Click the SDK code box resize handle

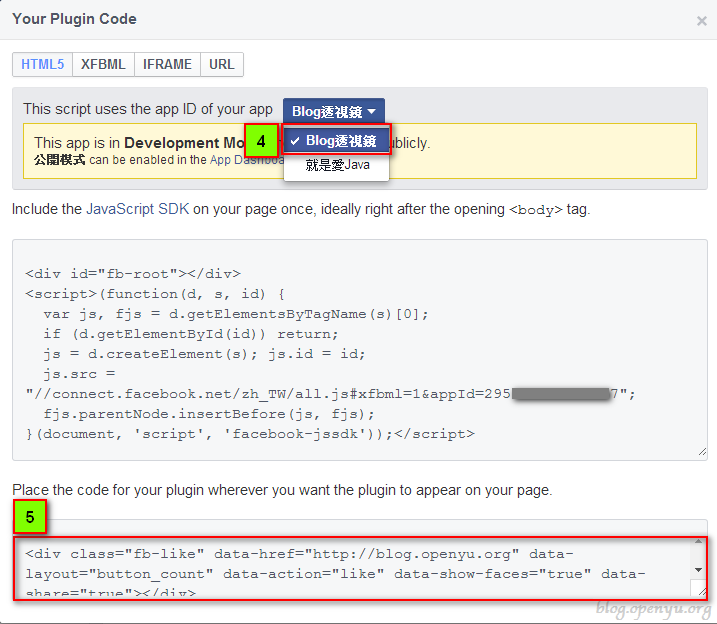point(702,452)
